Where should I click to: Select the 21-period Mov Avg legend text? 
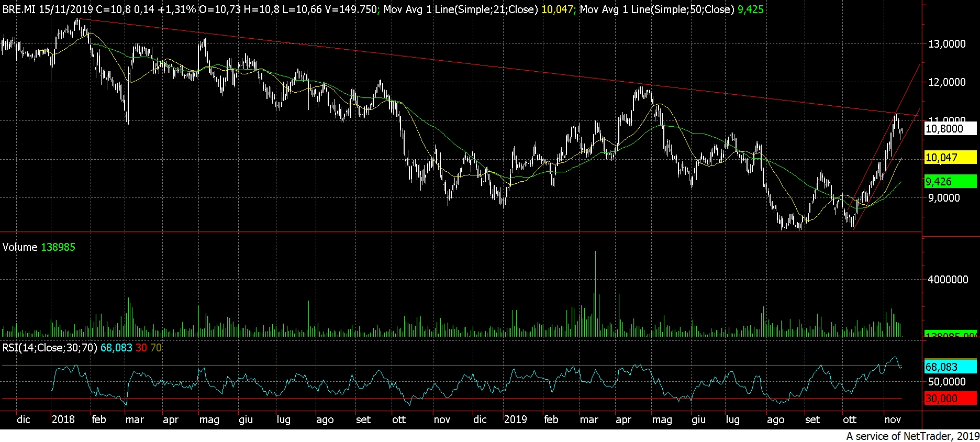pos(461,9)
